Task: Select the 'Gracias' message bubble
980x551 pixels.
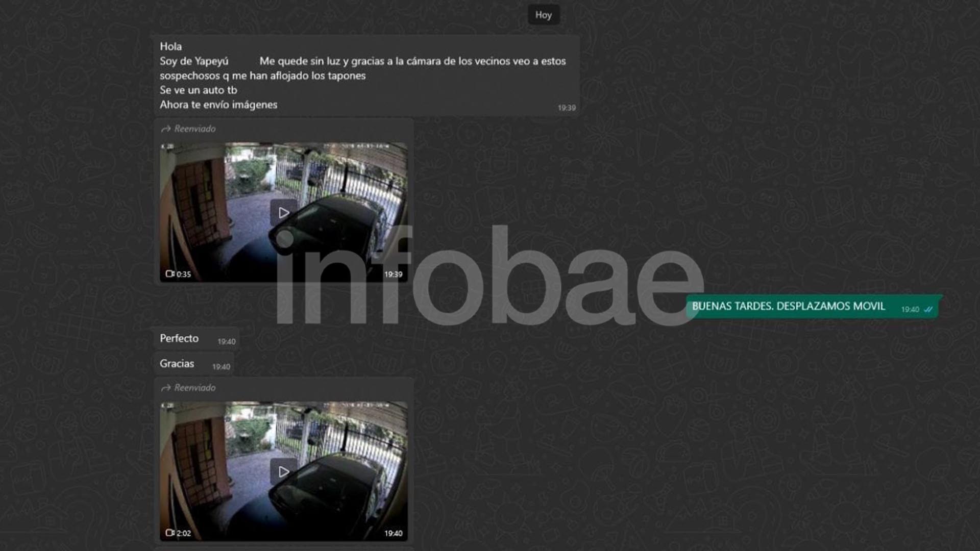Action: click(x=193, y=364)
